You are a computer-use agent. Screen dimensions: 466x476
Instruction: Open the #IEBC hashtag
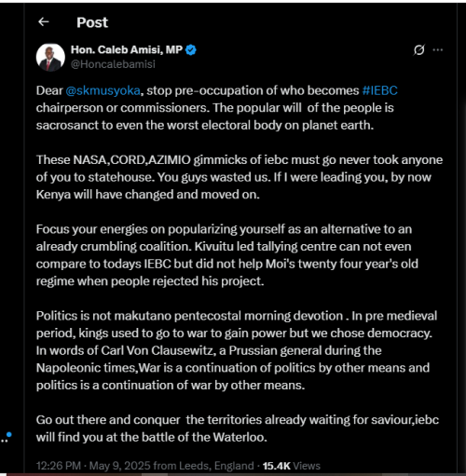(x=379, y=90)
